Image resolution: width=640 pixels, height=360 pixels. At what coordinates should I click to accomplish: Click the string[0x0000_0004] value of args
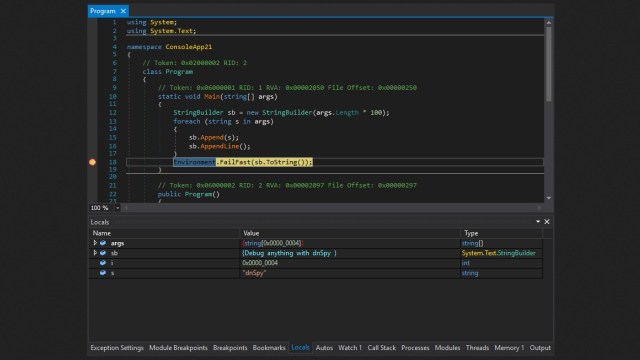tap(273, 243)
